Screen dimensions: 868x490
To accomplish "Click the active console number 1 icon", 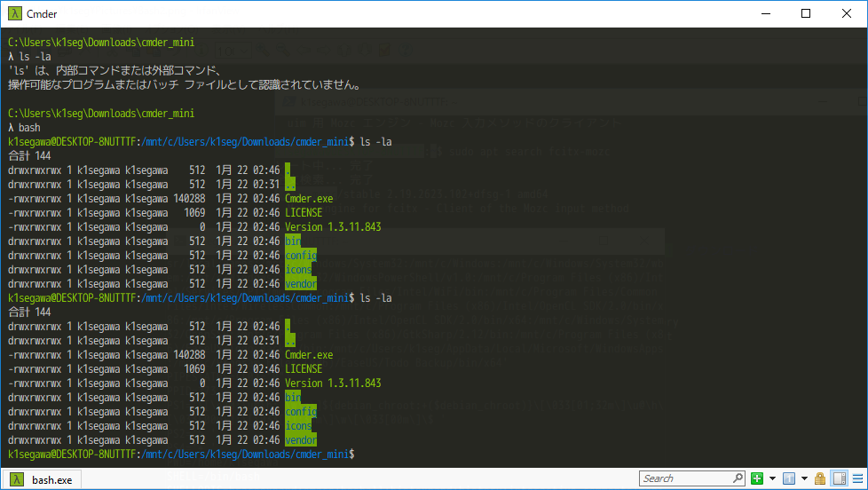I will point(789,478).
